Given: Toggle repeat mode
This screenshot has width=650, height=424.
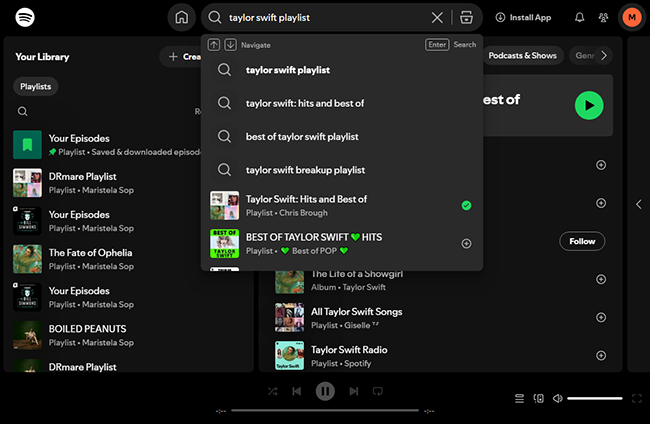Looking at the screenshot, I should (x=378, y=391).
